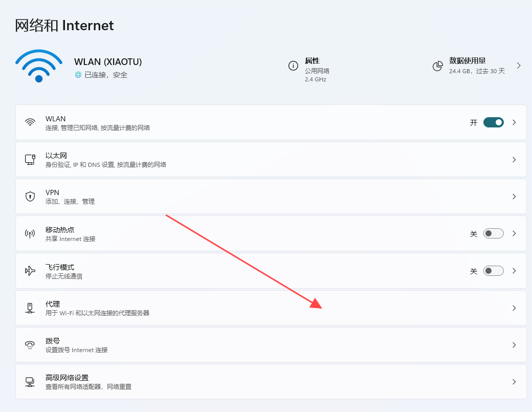The image size is (532, 412).
Task: Expand the 数据使用量 panel via its chevron
Action: [x=519, y=66]
